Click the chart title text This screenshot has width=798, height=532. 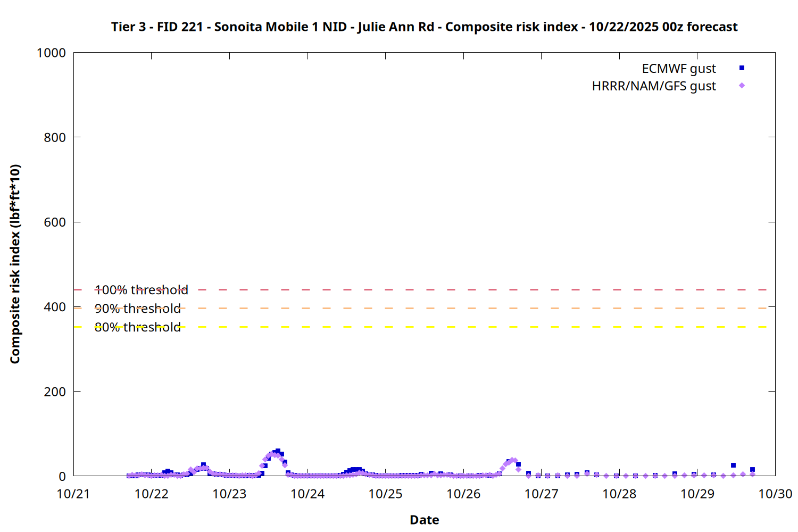[424, 27]
